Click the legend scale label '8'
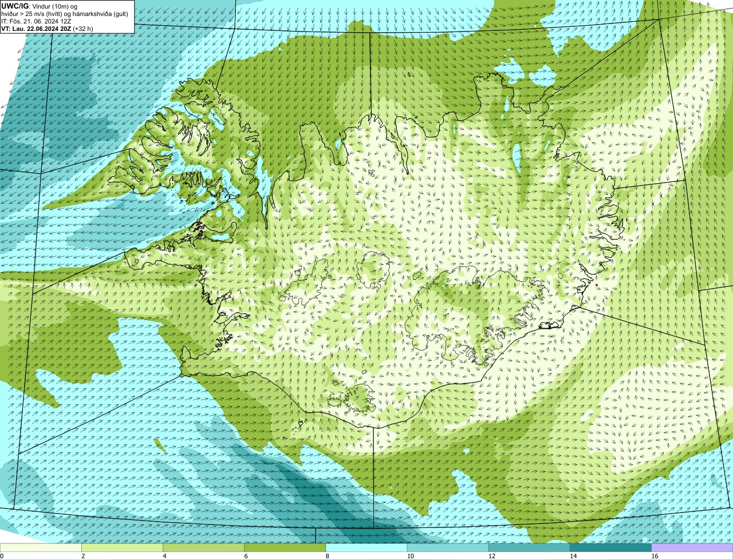Viewport: 733px width, 560px height. point(328,556)
